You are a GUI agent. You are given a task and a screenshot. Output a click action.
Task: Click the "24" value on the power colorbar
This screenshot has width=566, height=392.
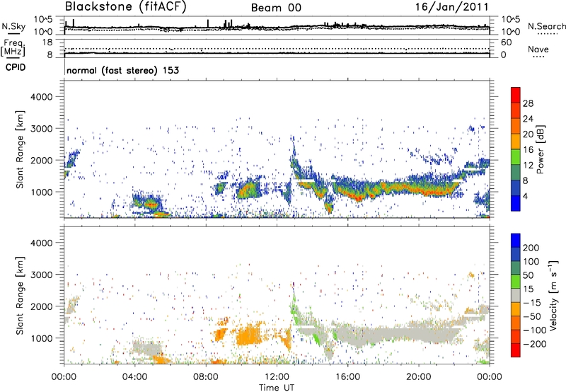(x=528, y=119)
